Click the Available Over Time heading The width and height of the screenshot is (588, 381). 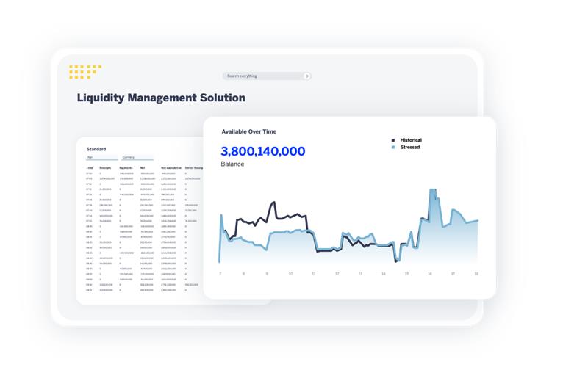click(249, 131)
